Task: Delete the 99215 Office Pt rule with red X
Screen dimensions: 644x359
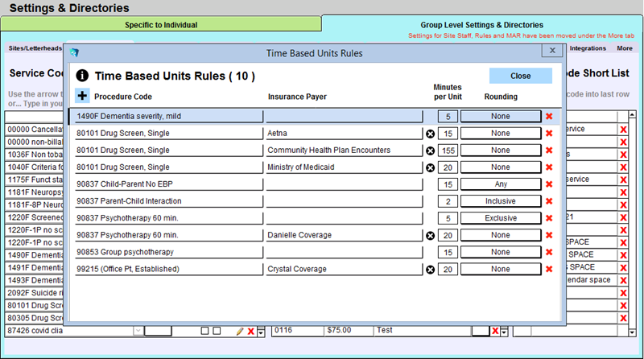Action: (x=549, y=269)
